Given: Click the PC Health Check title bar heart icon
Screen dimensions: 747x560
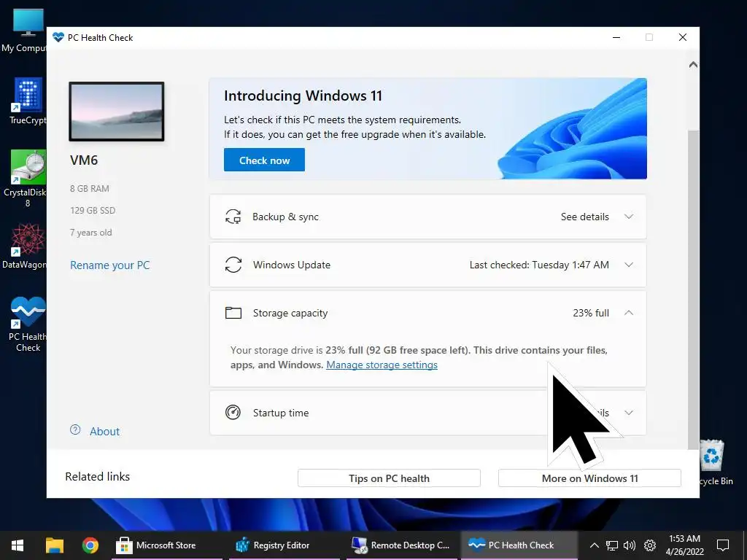Looking at the screenshot, I should (58, 37).
